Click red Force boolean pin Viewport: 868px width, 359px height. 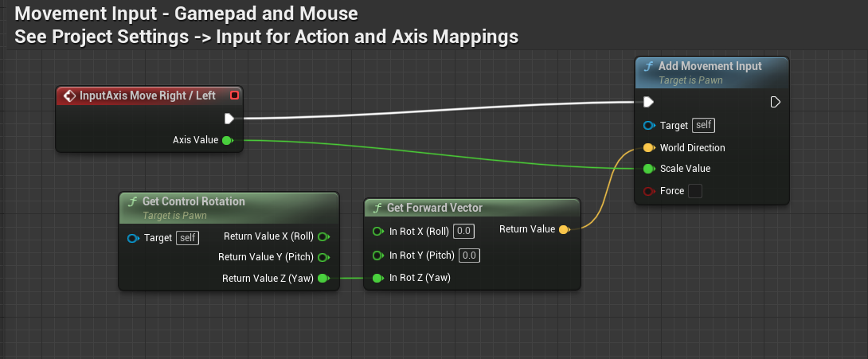649,191
